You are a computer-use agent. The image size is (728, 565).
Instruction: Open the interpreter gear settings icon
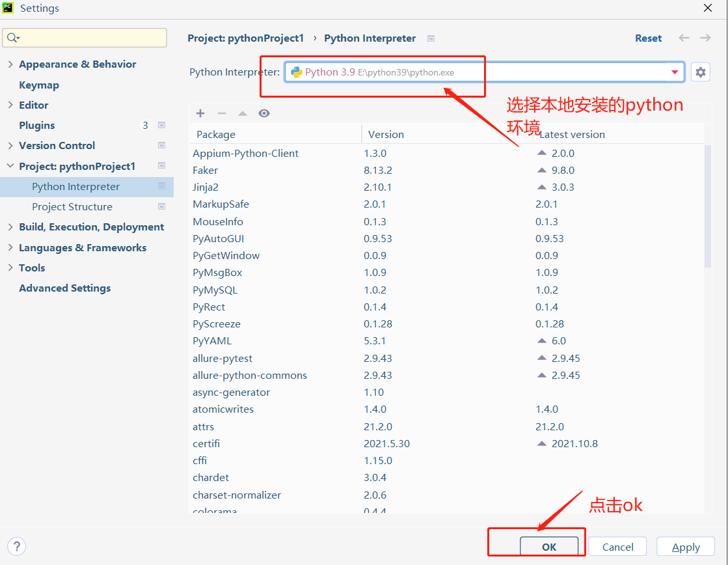tap(700, 72)
